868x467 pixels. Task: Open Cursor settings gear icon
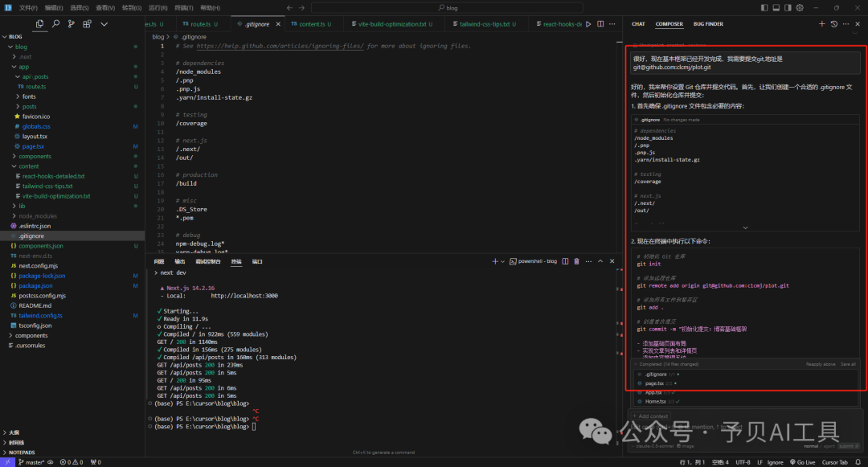pos(800,8)
